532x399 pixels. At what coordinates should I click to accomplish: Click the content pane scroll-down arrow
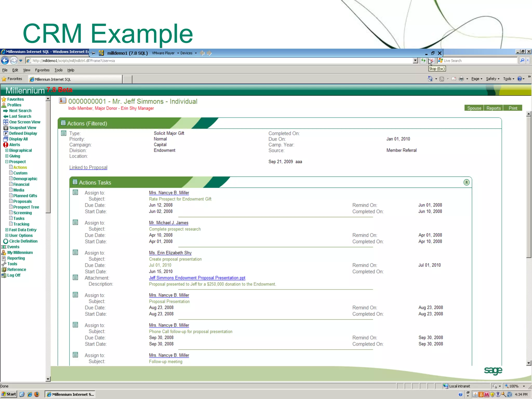(529, 363)
